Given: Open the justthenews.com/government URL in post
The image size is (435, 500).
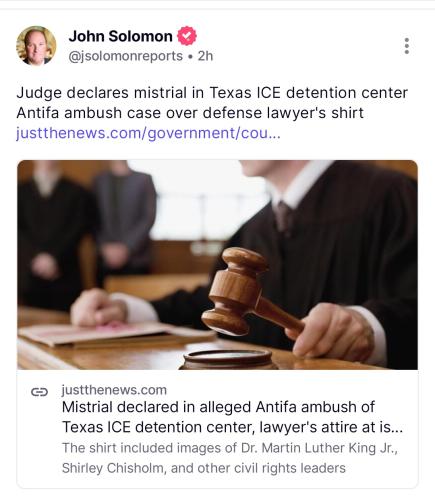Looking at the screenshot, I should 148,133.
